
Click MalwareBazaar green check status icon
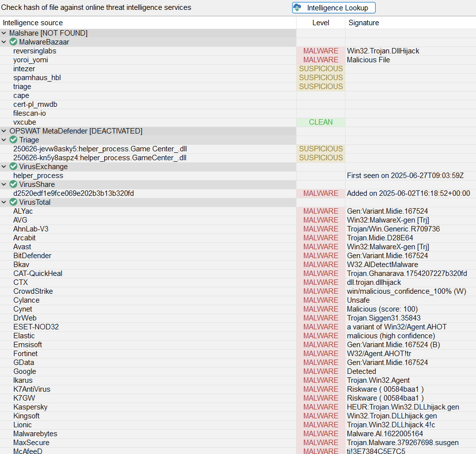click(13, 42)
